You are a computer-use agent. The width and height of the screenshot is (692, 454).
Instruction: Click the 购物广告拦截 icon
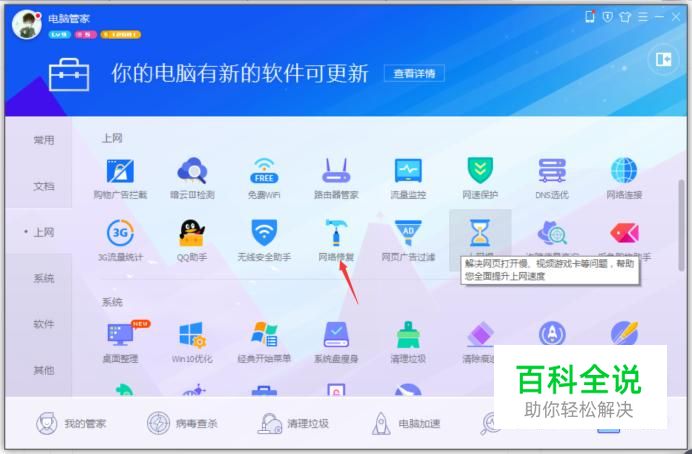click(x=120, y=170)
